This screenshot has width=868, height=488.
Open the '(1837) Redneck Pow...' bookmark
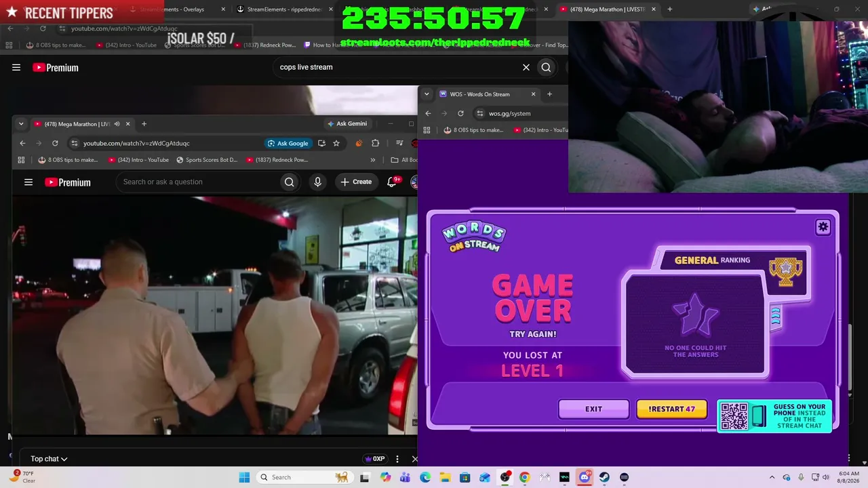277,160
